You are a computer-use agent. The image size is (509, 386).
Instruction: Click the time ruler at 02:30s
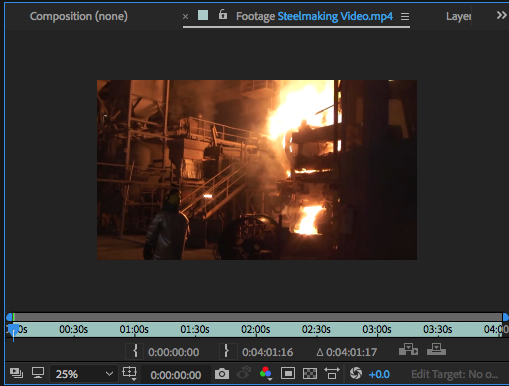316,330
